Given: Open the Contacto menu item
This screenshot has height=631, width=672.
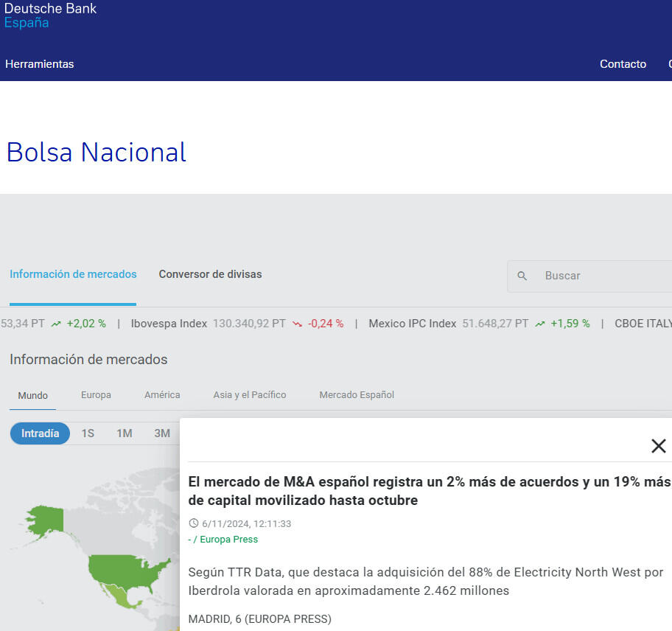Looking at the screenshot, I should [623, 64].
